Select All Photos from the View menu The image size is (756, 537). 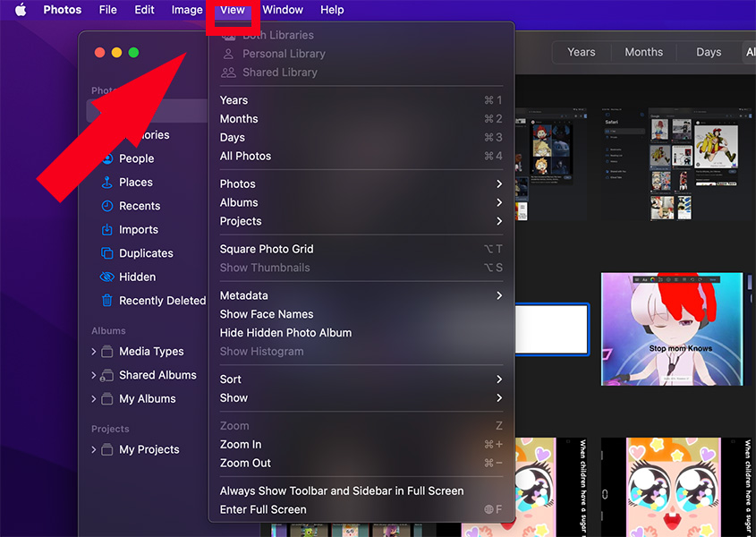(x=245, y=156)
